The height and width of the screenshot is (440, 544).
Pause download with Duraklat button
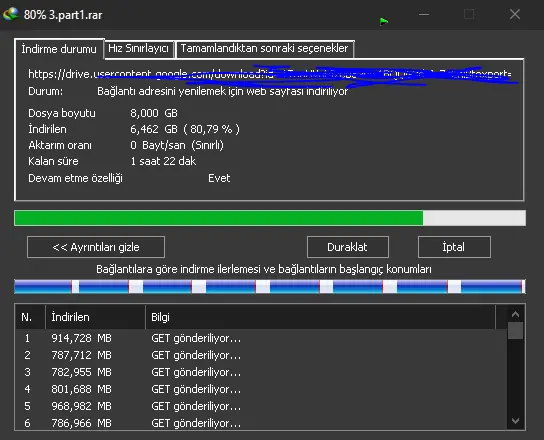pyautogui.click(x=347, y=247)
